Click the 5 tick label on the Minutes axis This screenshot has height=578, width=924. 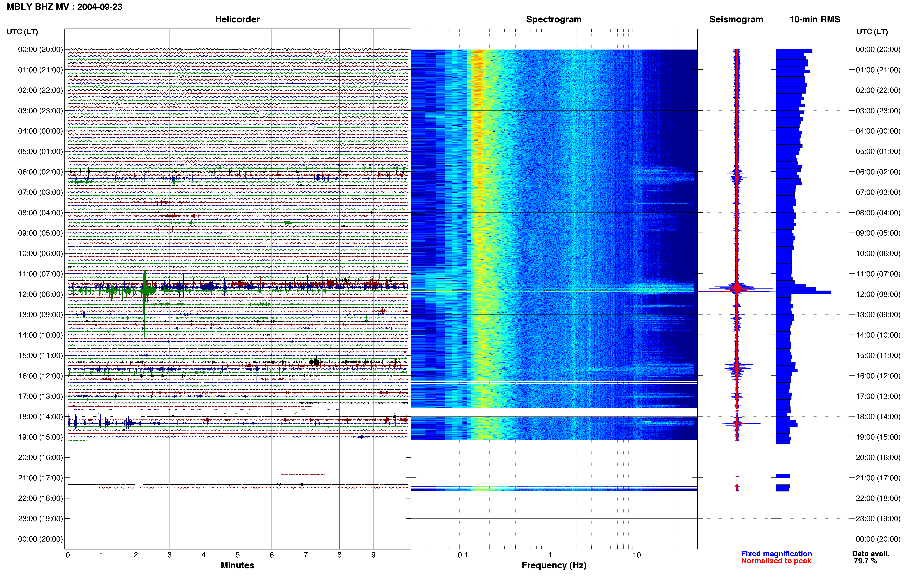point(238,555)
